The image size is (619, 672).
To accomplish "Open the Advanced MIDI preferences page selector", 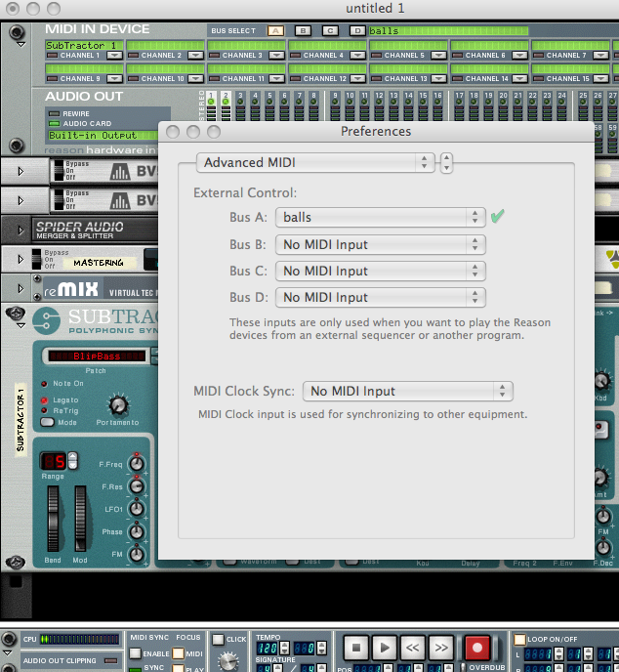I will click(315, 163).
